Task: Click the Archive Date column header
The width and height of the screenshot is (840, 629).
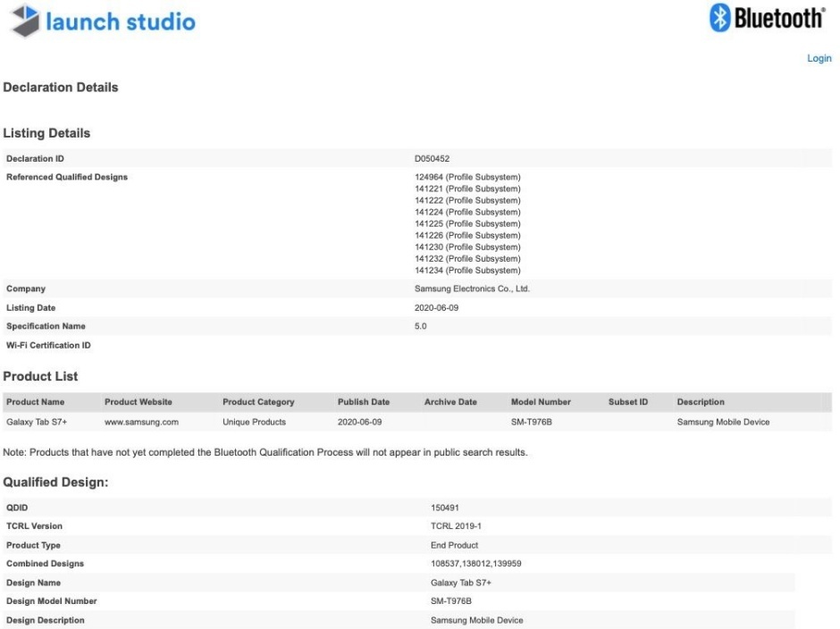Action: tap(450, 402)
